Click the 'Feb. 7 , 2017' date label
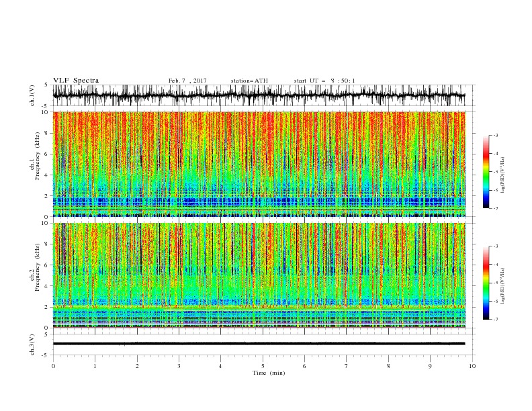This screenshot has height=411, width=532. click(x=187, y=81)
